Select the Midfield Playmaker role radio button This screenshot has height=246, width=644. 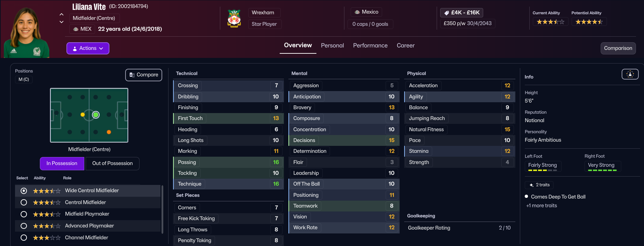coord(24,214)
